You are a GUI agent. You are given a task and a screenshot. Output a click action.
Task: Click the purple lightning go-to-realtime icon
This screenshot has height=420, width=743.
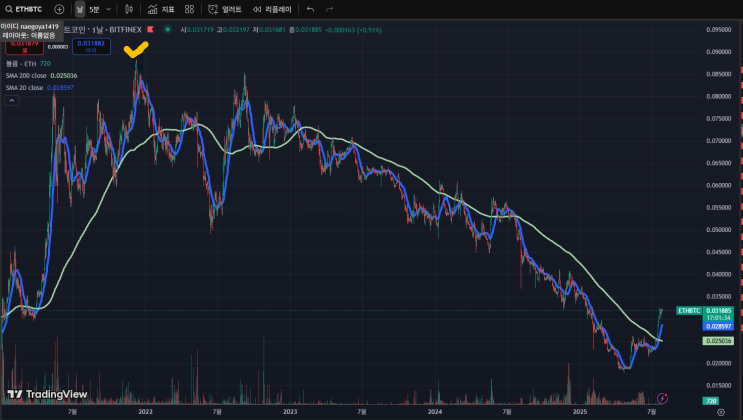[662, 398]
